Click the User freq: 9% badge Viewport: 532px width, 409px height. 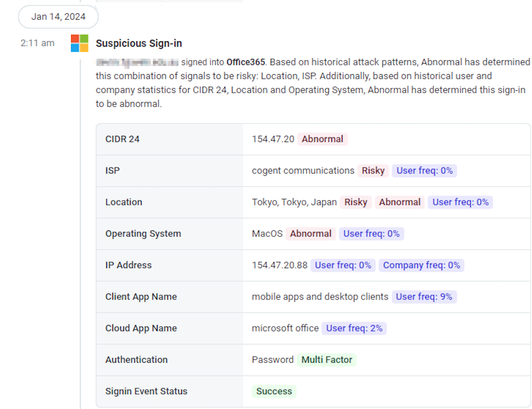coord(424,297)
